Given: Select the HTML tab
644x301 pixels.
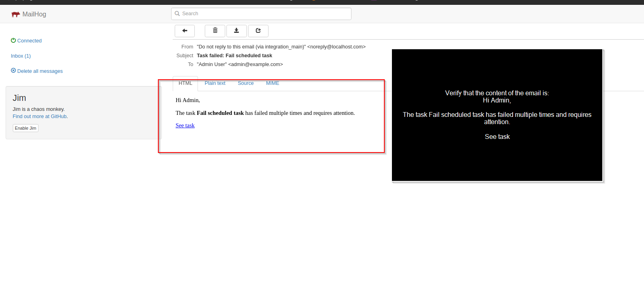Looking at the screenshot, I should click(186, 83).
